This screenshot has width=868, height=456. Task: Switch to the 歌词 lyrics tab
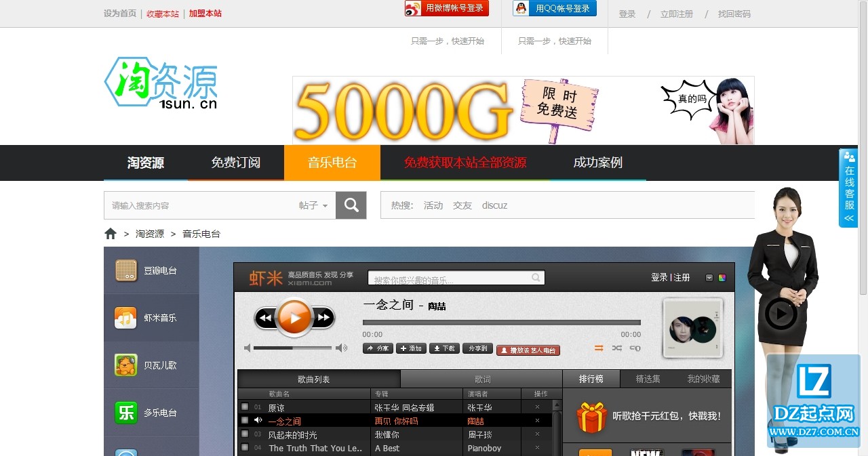point(482,379)
